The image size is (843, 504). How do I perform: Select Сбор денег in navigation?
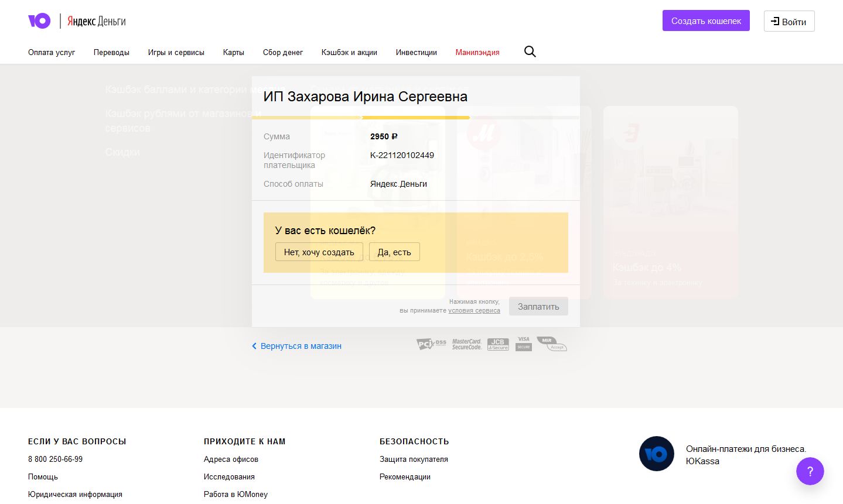[283, 52]
